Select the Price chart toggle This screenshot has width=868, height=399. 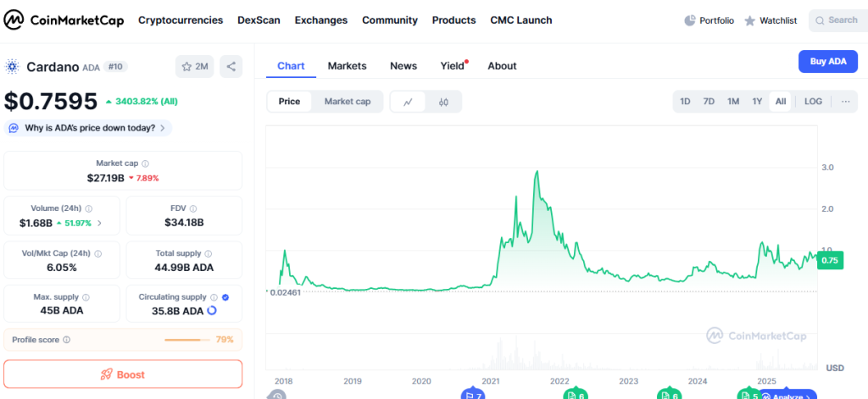[x=289, y=102]
